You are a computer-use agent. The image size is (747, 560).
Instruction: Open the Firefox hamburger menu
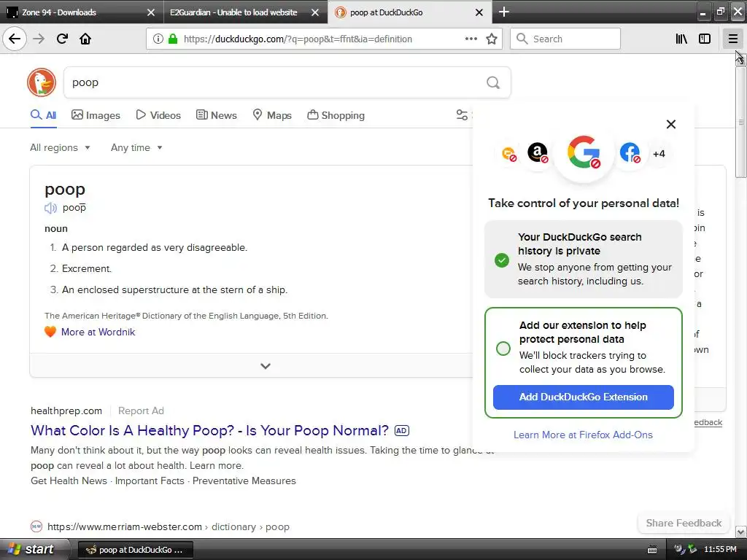pos(732,39)
